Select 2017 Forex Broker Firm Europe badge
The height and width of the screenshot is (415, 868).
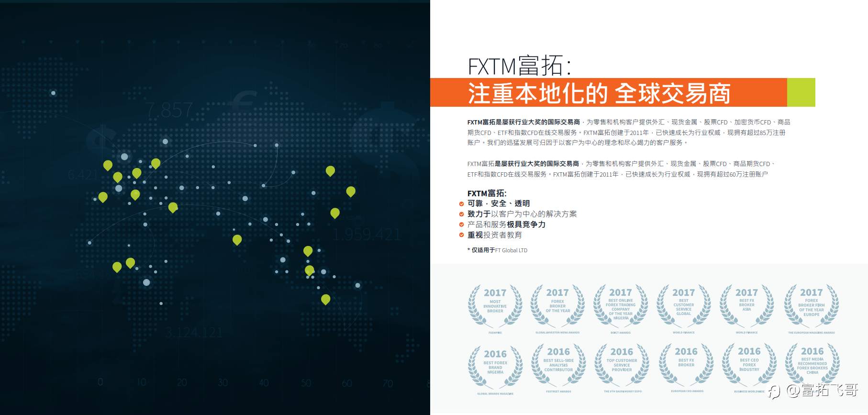(812, 306)
